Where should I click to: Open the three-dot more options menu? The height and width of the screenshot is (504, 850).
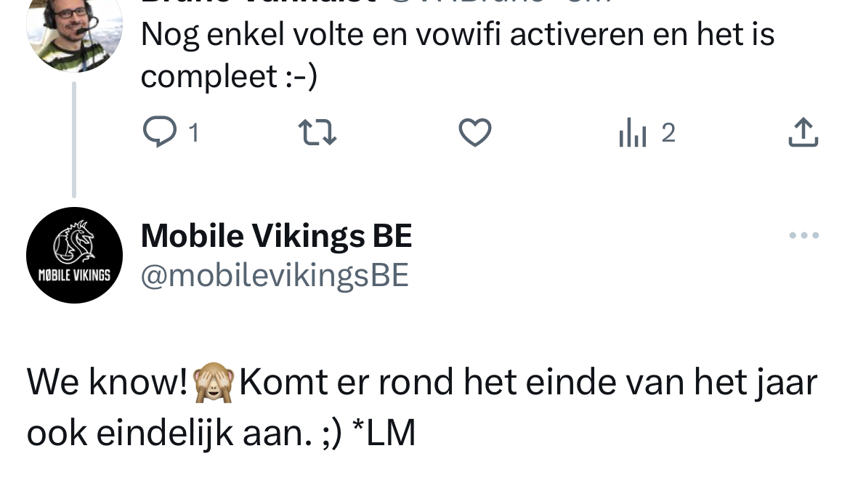pos(804,235)
